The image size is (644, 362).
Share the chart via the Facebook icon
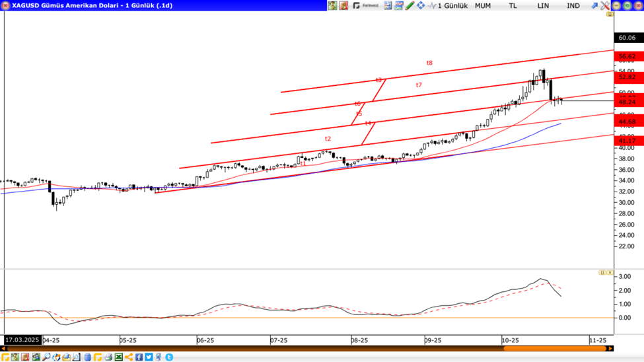point(139,357)
